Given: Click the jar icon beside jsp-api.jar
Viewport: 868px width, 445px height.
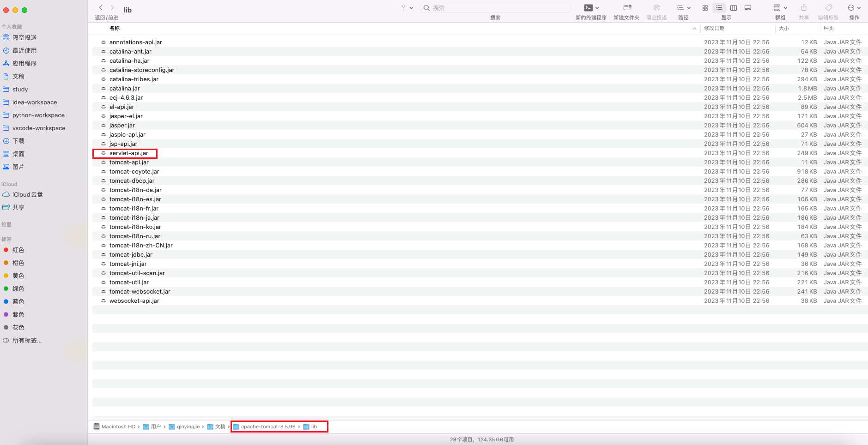Looking at the screenshot, I should 103,144.
